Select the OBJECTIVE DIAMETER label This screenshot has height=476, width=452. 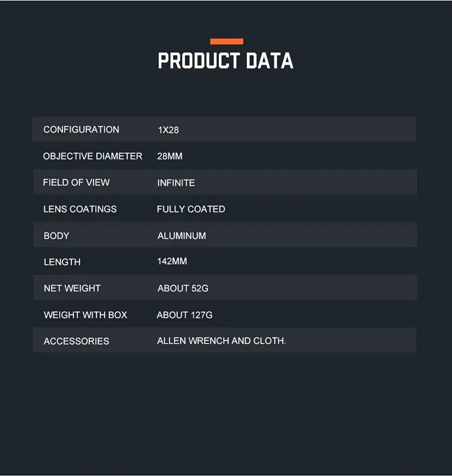pyautogui.click(x=93, y=156)
